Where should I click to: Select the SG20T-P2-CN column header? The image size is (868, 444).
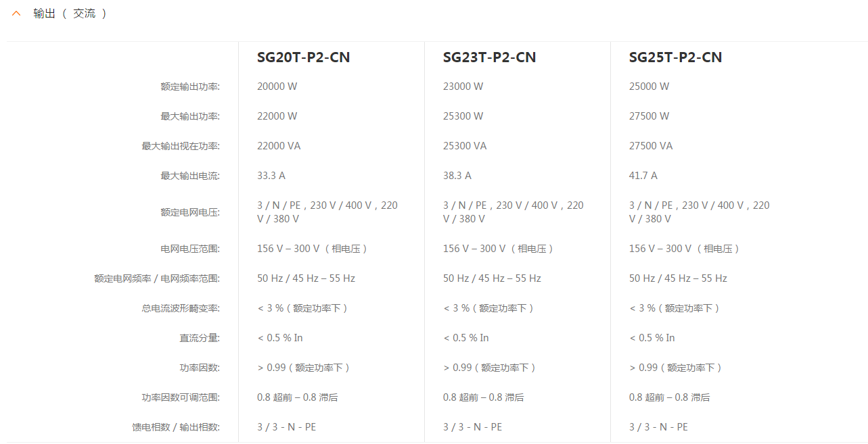[x=304, y=57]
